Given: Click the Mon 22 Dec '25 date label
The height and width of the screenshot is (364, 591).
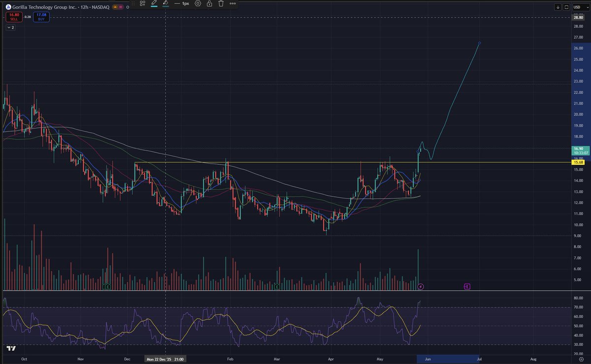Looking at the screenshot, I should pos(165,360).
